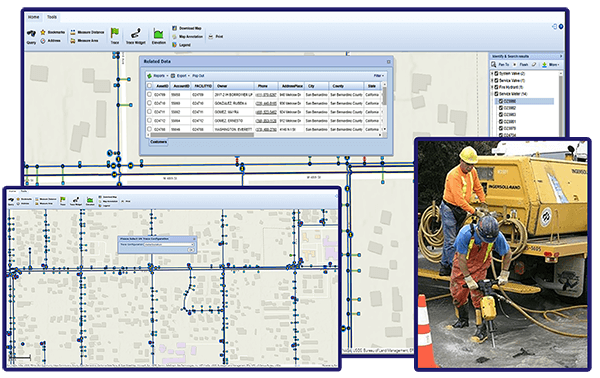
Task: Click the green download icon near More
Action: [x=544, y=65]
